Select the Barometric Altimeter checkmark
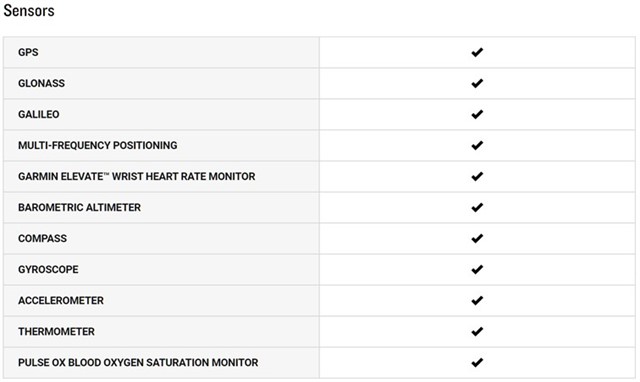 tap(477, 207)
